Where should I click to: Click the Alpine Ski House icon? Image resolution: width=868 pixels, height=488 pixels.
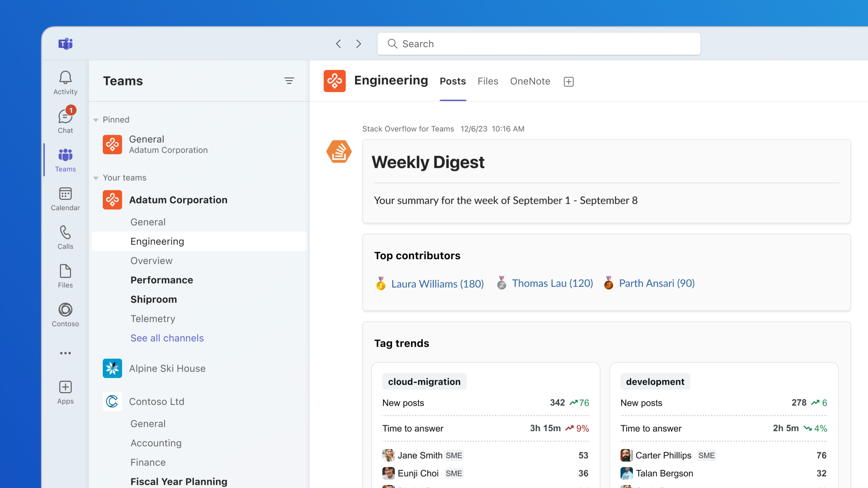pos(112,368)
